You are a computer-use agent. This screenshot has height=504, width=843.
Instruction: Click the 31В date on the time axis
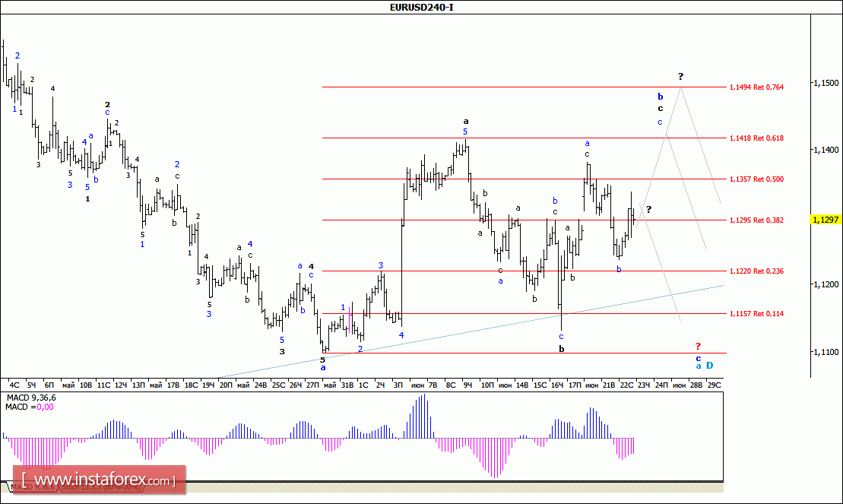[348, 385]
